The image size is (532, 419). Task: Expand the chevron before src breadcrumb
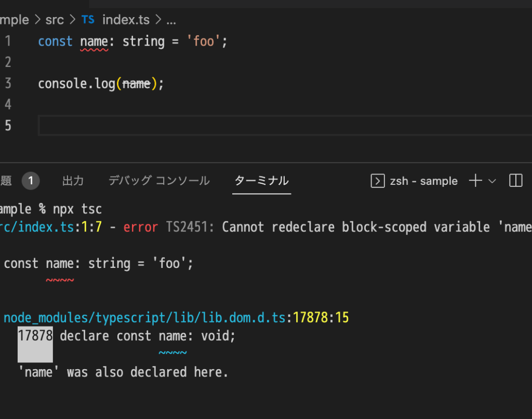coord(37,20)
